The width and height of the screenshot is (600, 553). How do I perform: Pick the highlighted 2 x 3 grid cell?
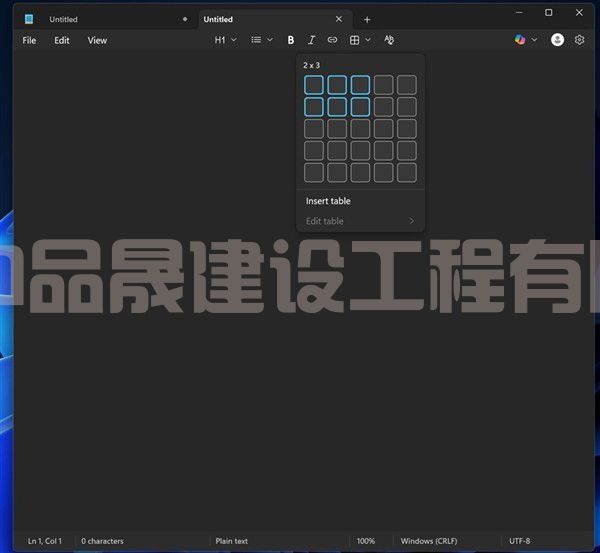coord(360,106)
